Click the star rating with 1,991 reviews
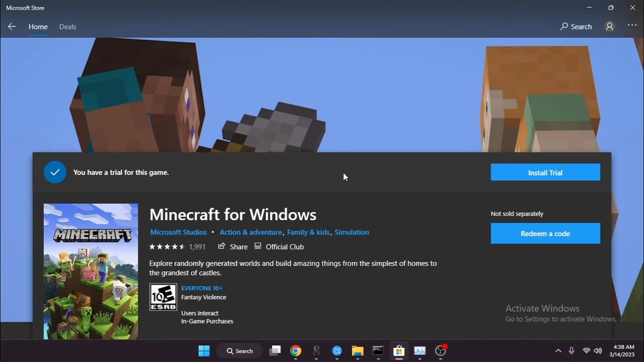The height and width of the screenshot is (362, 644). 178,247
